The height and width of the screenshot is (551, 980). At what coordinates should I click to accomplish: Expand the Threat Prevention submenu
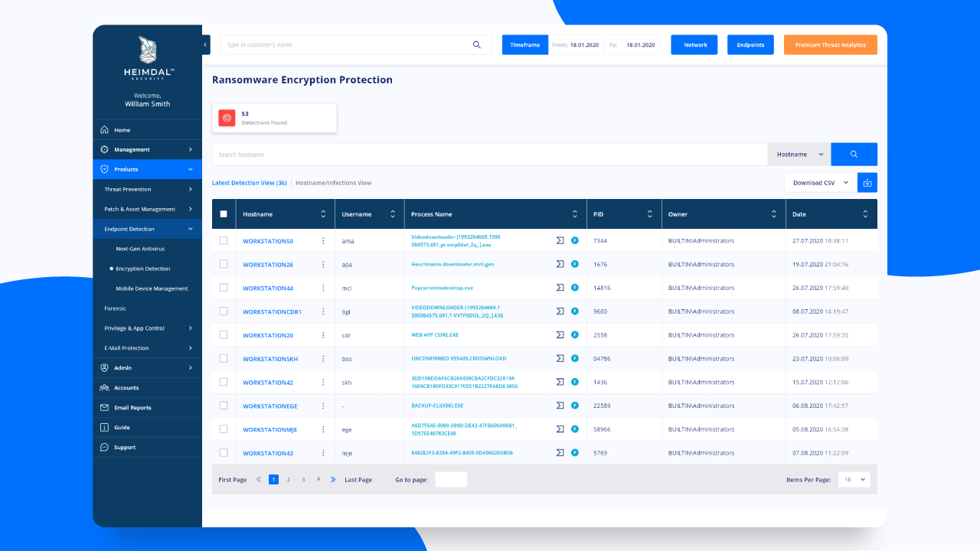(x=148, y=190)
